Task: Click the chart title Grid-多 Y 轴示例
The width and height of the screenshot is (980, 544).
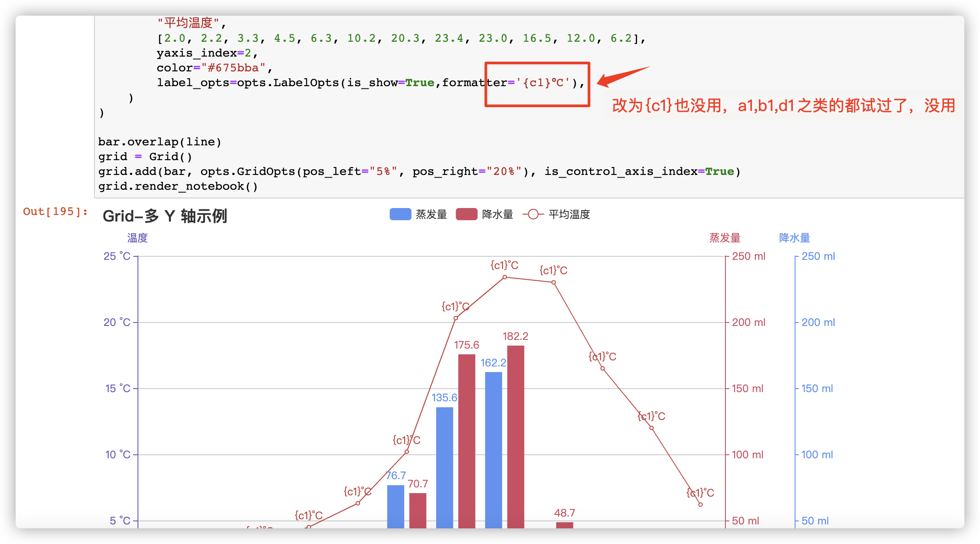Action: point(165,216)
